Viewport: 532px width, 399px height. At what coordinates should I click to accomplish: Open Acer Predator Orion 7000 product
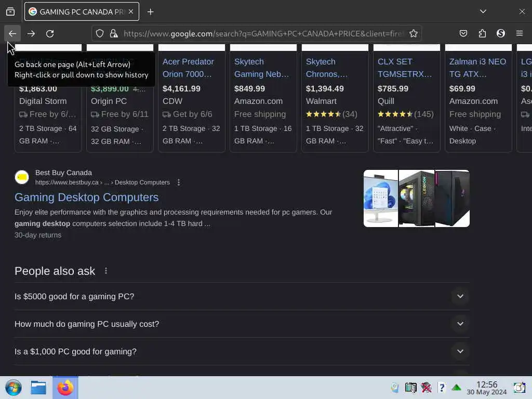click(188, 68)
